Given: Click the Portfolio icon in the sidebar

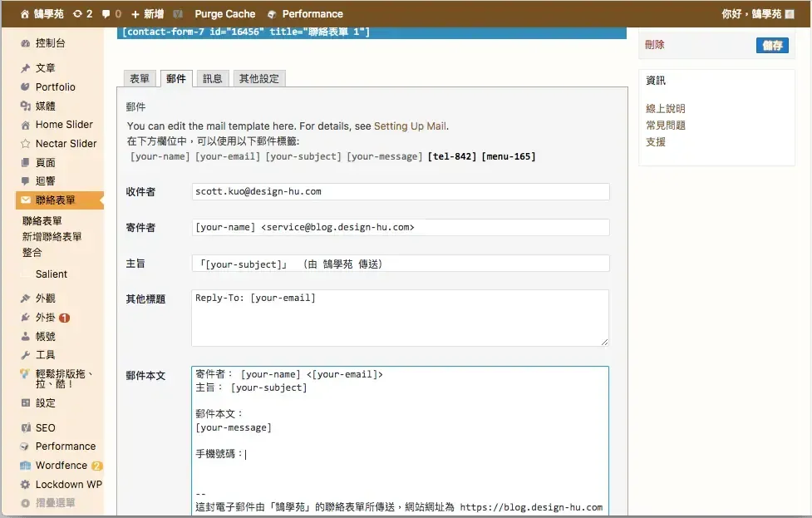Looking at the screenshot, I should pos(26,86).
